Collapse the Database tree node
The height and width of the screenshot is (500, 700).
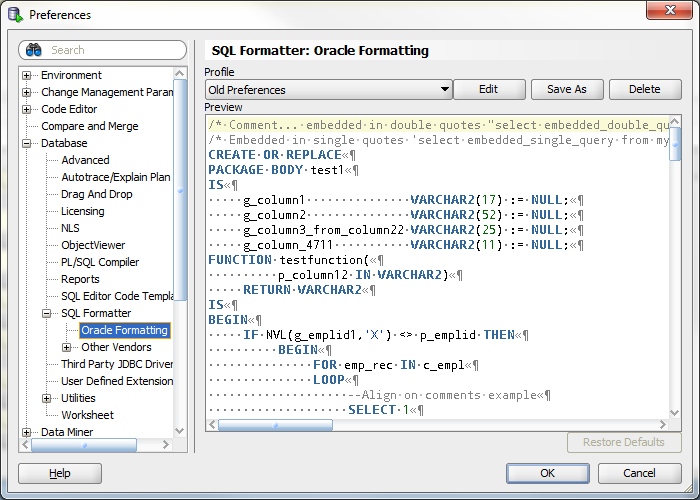click(26, 143)
